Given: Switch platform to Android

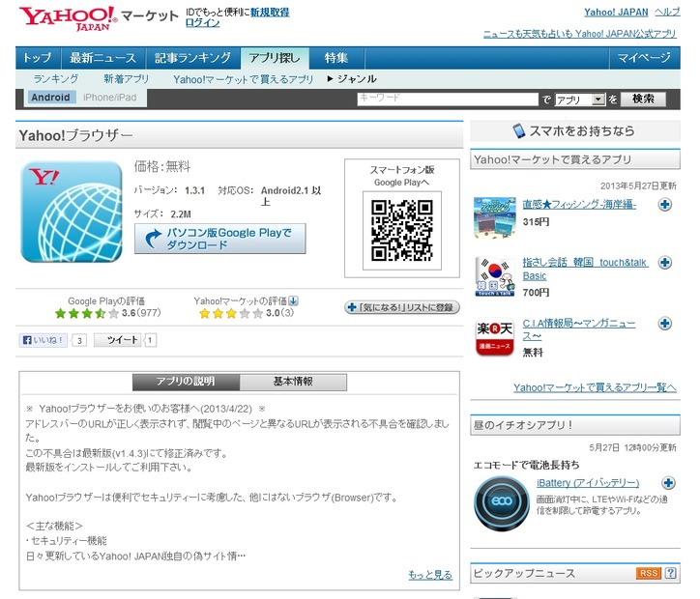Looking at the screenshot, I should pos(50,98).
